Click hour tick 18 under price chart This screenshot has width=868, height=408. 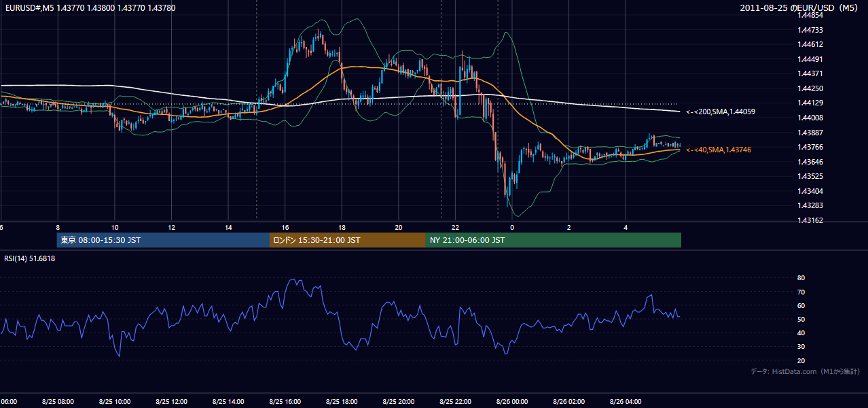pyautogui.click(x=342, y=227)
